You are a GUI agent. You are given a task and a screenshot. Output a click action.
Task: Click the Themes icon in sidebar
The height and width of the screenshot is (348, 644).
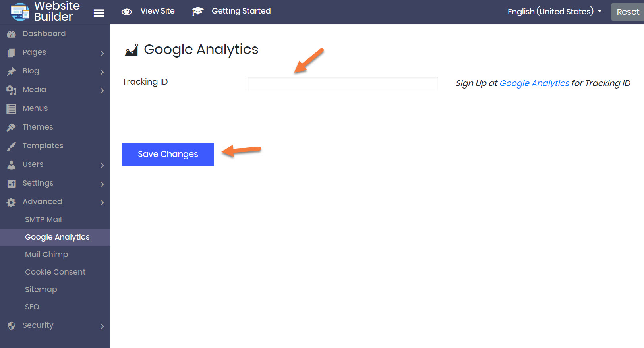click(x=12, y=127)
